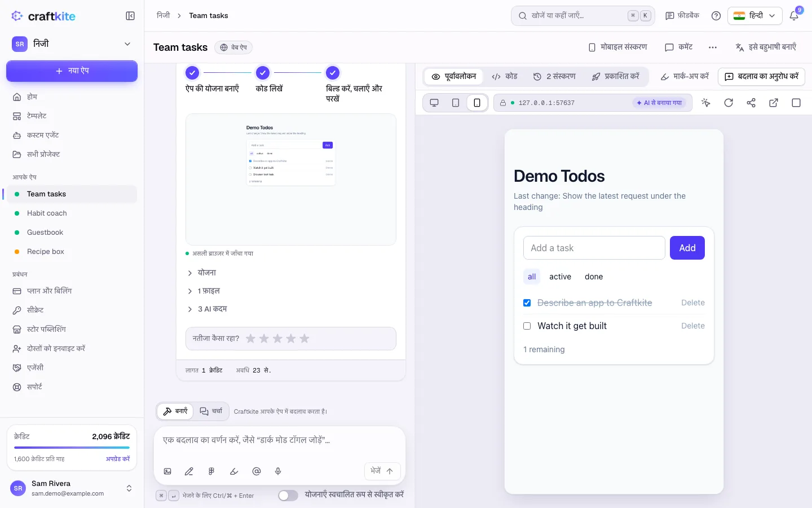
Task: Toggle auto-accept plans switch
Action: [x=288, y=495]
